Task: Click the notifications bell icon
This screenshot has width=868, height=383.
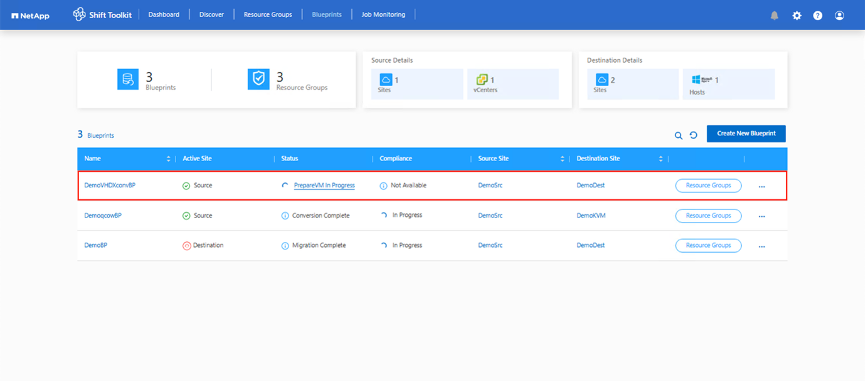Action: pyautogui.click(x=775, y=16)
